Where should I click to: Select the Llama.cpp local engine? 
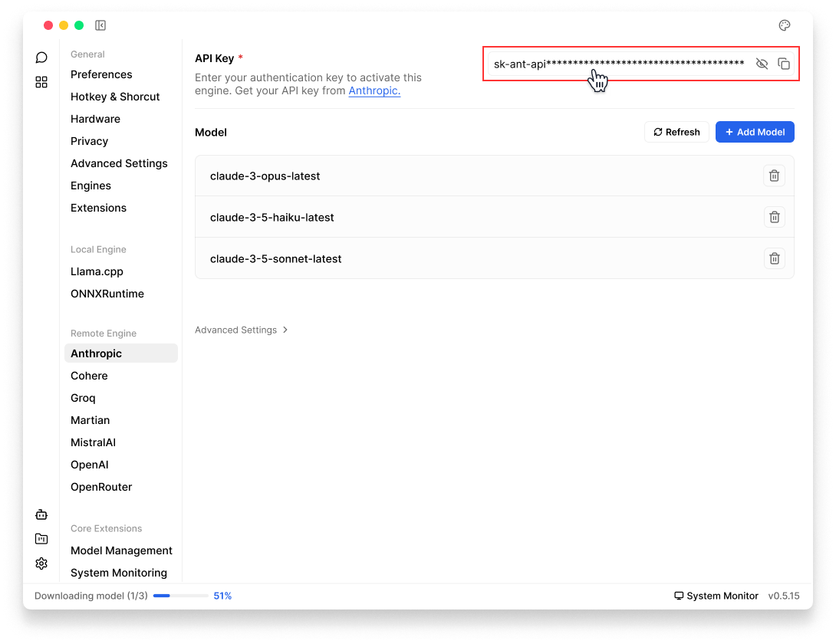[x=97, y=271]
